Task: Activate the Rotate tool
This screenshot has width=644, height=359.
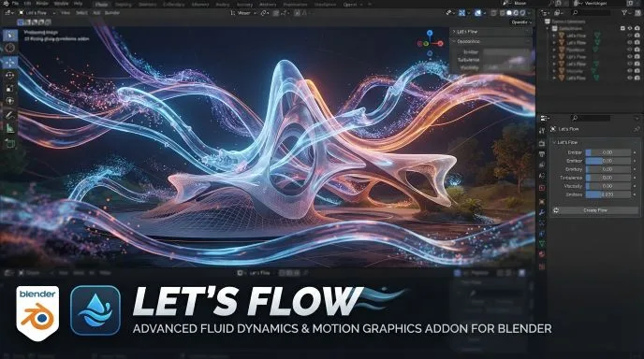Action: (10, 75)
